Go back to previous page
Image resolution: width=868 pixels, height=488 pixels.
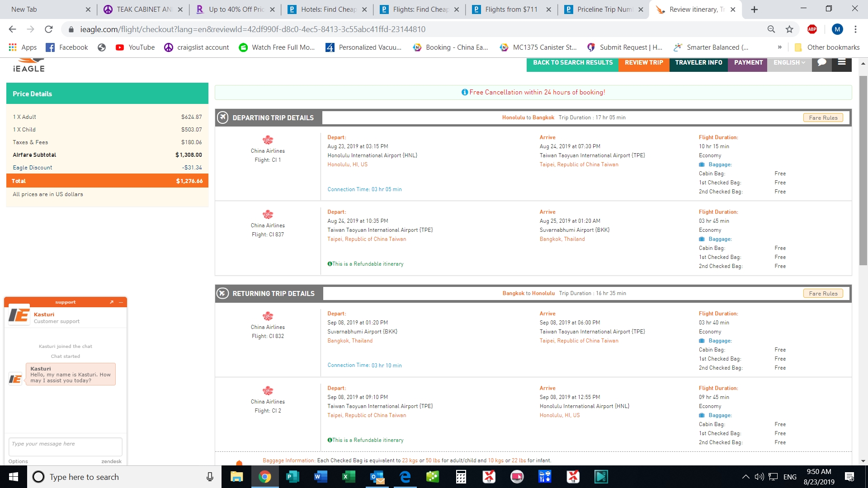(x=12, y=29)
